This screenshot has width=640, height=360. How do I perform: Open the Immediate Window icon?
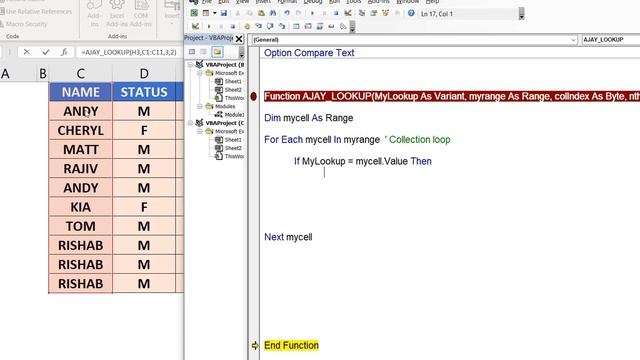tap(308, 27)
